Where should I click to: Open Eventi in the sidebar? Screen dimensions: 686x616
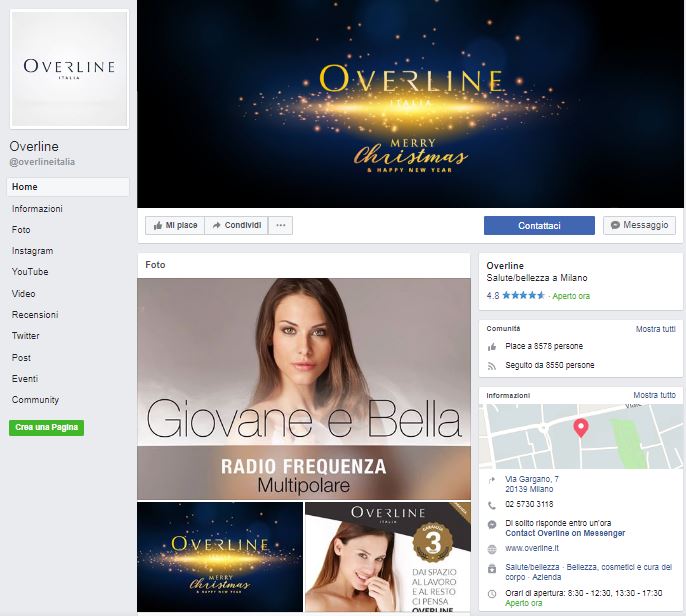tap(25, 378)
